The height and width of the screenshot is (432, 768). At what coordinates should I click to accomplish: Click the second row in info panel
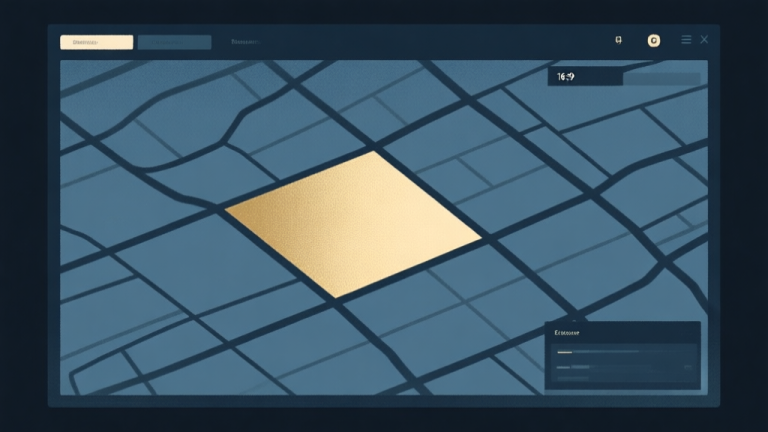tap(624, 367)
